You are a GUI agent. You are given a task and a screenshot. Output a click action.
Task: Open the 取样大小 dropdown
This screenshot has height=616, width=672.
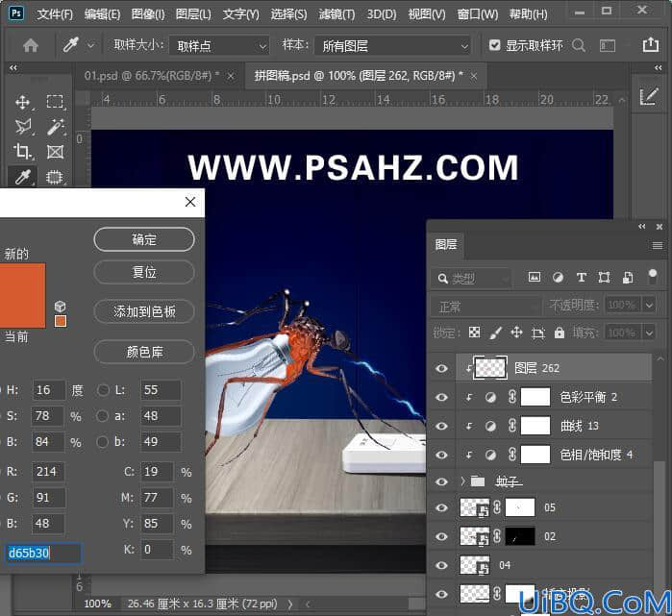tap(219, 45)
